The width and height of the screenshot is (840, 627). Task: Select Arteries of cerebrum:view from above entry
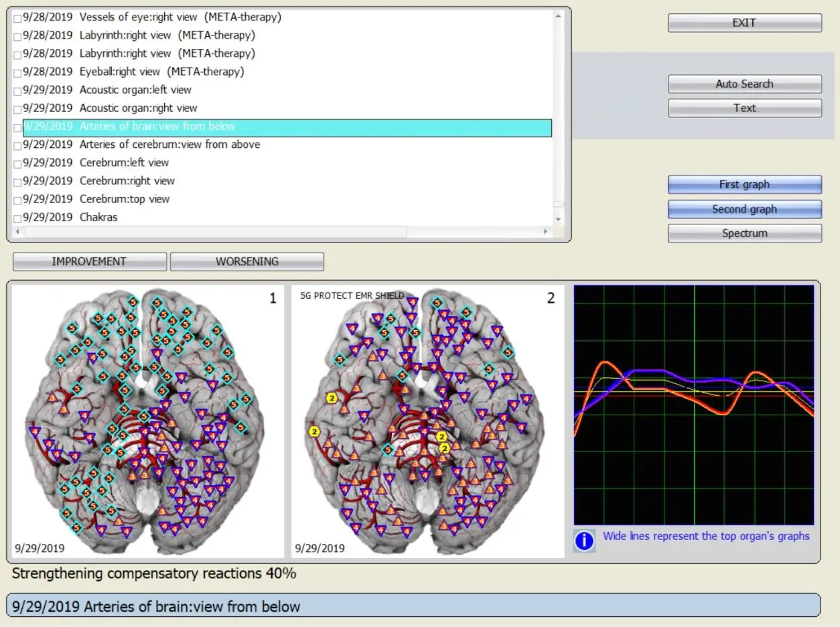pyautogui.click(x=169, y=145)
